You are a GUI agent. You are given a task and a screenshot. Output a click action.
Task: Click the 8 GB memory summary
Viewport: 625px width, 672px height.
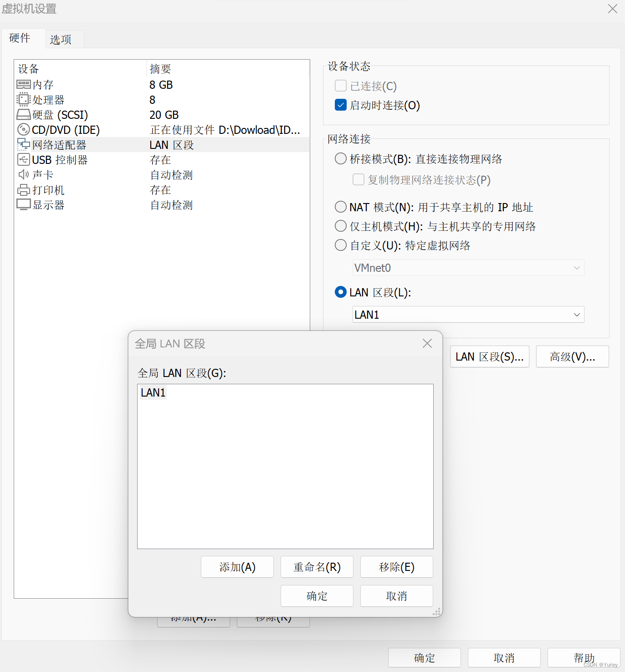click(x=161, y=85)
